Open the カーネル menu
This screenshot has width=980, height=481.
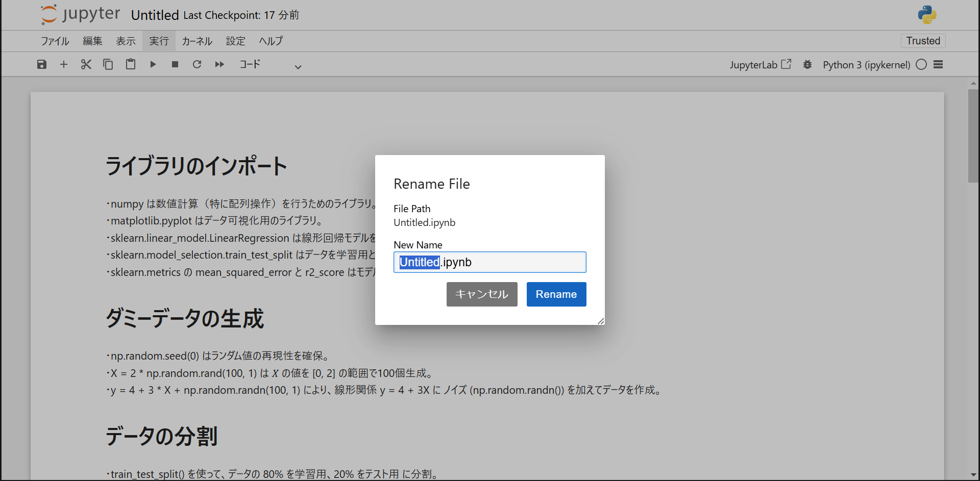pyautogui.click(x=197, y=41)
